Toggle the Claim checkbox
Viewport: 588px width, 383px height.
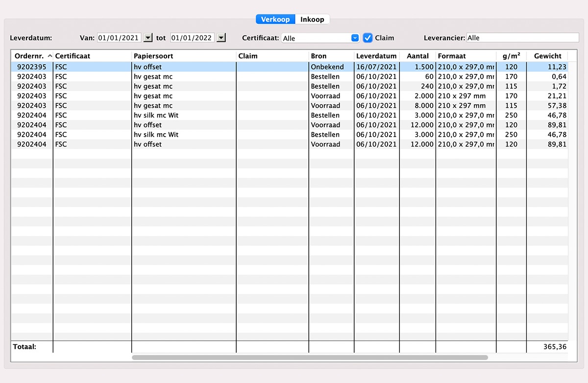368,38
